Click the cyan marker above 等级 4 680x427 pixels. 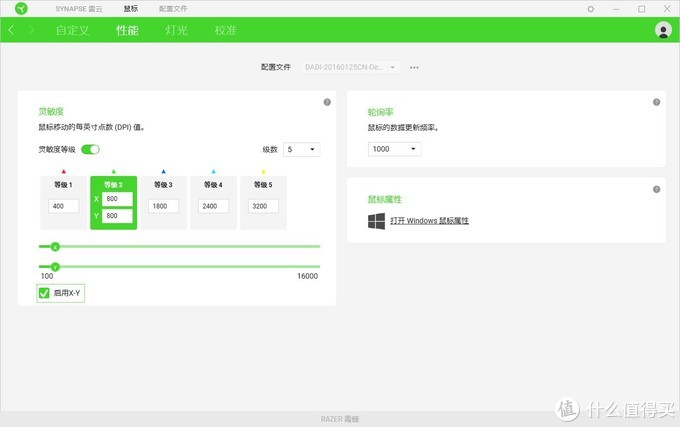click(213, 172)
